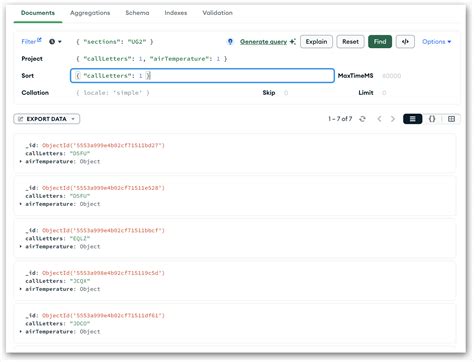Viewport: 474px width, 362px height.
Task: Open the Validation tab
Action: 217,13
